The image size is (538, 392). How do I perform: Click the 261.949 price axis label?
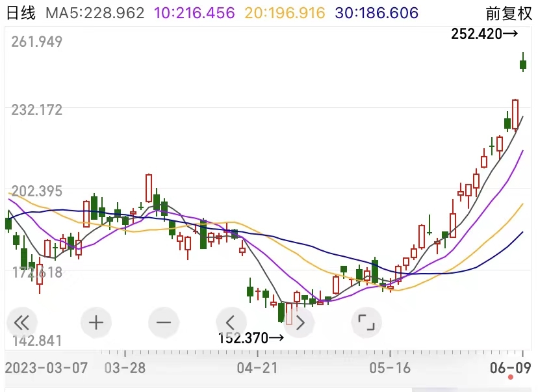[x=37, y=42]
